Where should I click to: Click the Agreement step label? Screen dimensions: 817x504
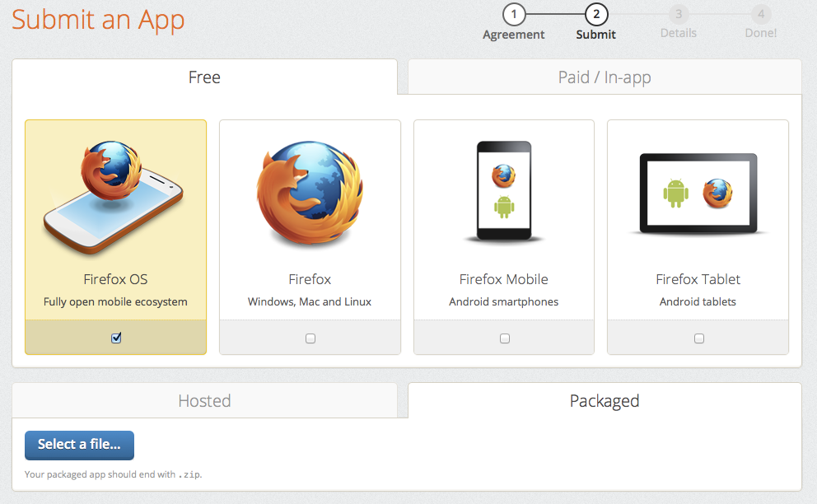514,35
